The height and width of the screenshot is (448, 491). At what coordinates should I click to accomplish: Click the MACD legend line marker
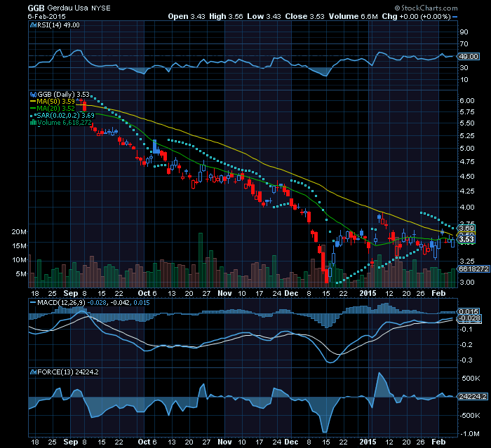[33, 303]
